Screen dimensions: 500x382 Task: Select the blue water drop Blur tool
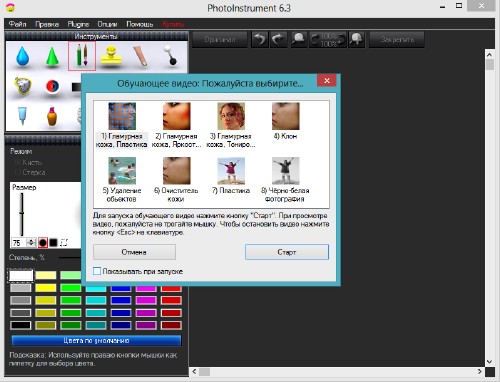tap(22, 56)
